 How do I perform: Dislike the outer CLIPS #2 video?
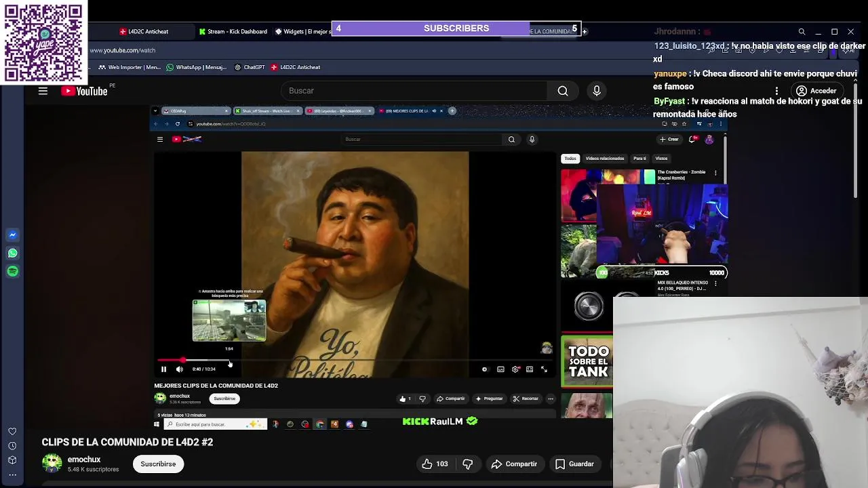pyautogui.click(x=468, y=464)
